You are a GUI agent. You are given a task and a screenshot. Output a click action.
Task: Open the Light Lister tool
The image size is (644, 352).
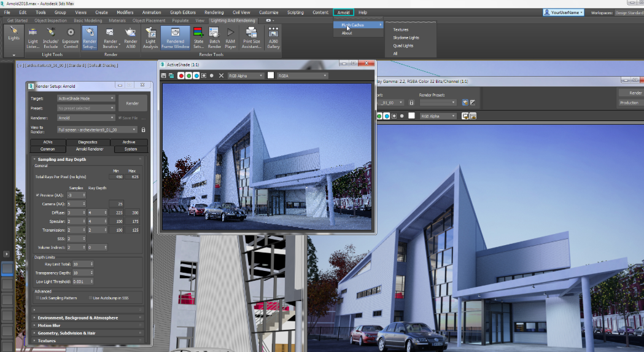[33, 38]
